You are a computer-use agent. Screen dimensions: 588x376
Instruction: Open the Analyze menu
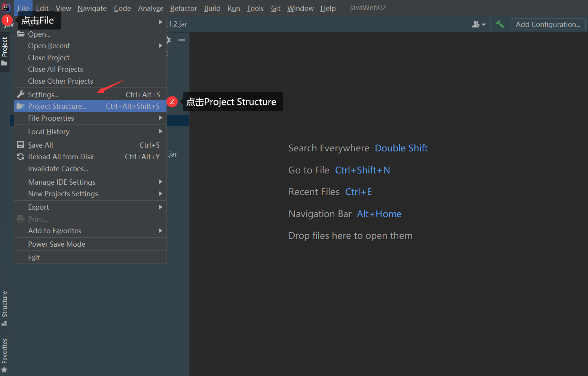[151, 8]
